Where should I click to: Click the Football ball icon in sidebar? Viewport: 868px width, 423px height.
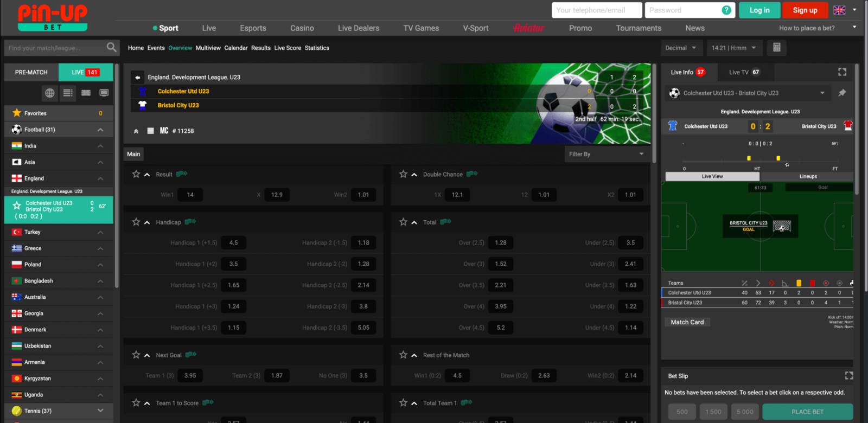17,129
